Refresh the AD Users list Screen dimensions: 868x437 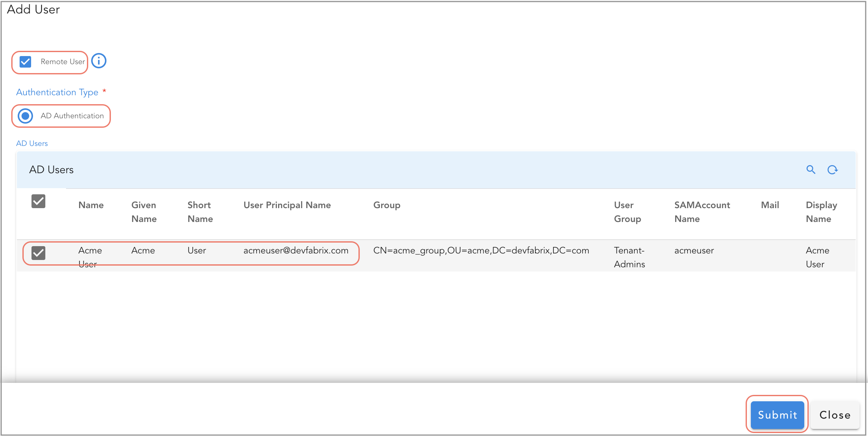point(833,170)
